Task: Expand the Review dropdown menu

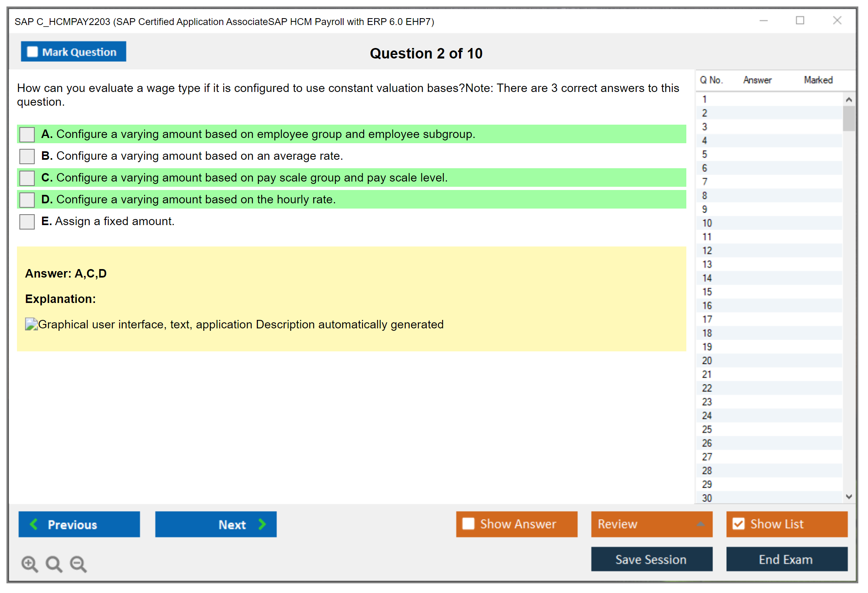Action: pos(700,524)
